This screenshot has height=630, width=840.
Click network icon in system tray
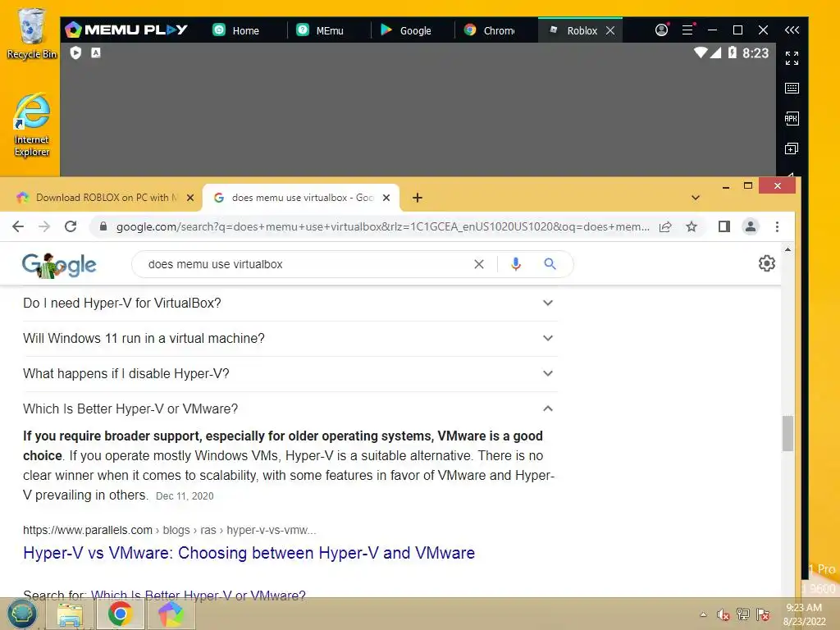(743, 614)
